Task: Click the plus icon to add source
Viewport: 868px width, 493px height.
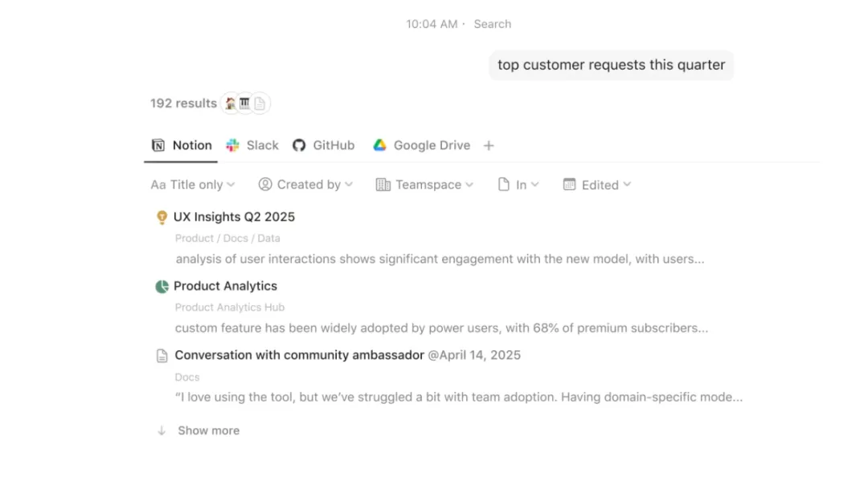Action: point(489,145)
